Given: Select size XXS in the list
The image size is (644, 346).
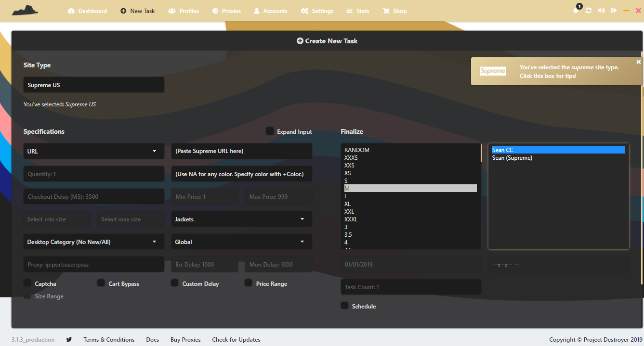Looking at the screenshot, I should coord(410,166).
